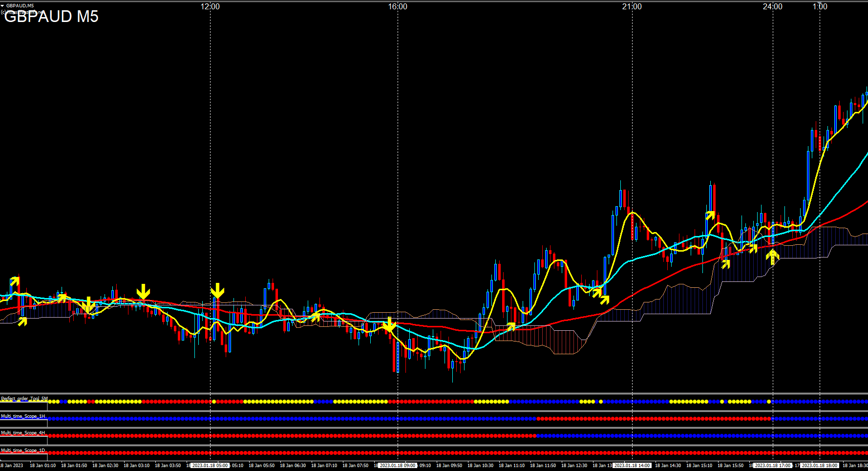The height and width of the screenshot is (471, 868).
Task: Click the 18 Jan 01:10 axis label
Action: click(43, 466)
